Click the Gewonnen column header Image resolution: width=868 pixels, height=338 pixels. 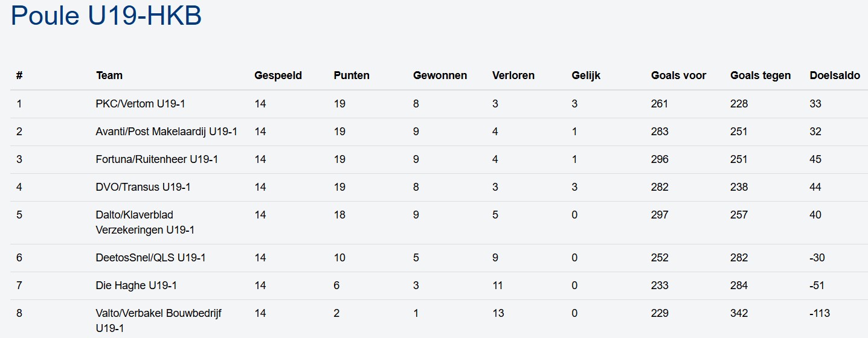pyautogui.click(x=440, y=75)
